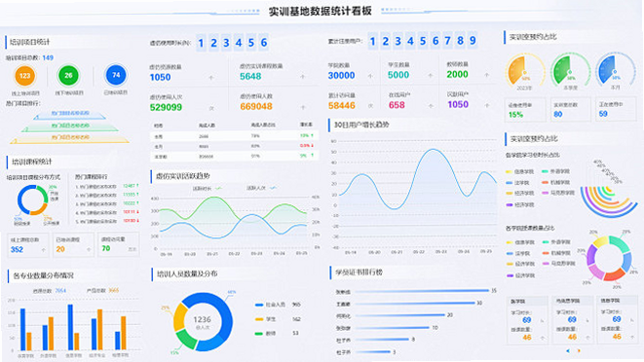Click the 05-22 date on growth chart axis
This screenshot has width=644, height=362.
(419, 252)
